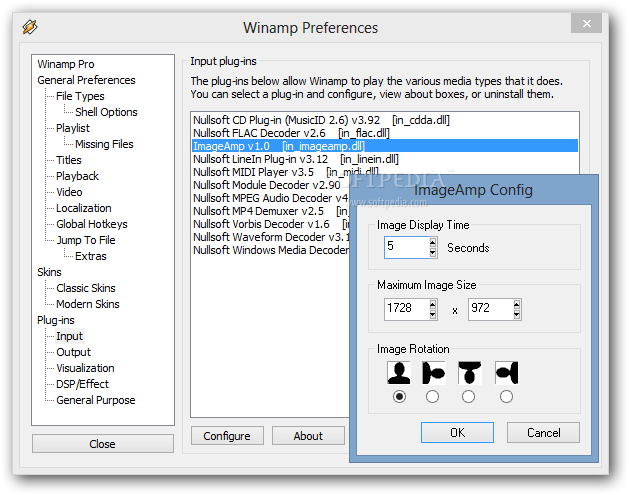Select the fourth image rotation radio button

506,397
